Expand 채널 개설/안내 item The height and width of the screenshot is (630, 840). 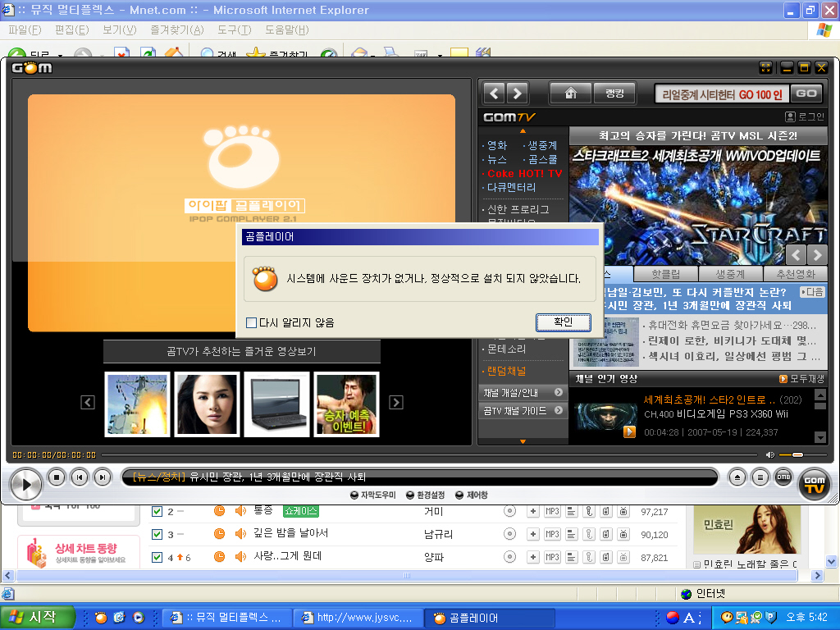click(x=523, y=393)
